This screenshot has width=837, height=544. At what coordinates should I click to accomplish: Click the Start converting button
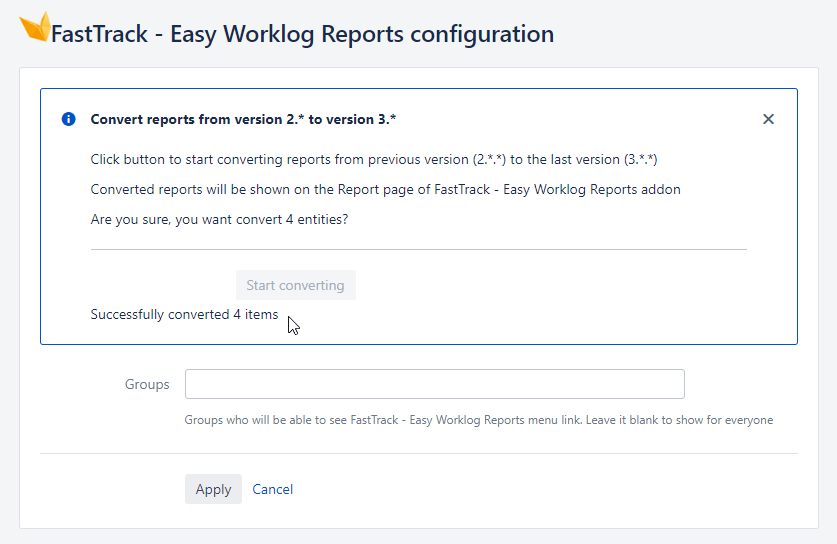click(296, 285)
